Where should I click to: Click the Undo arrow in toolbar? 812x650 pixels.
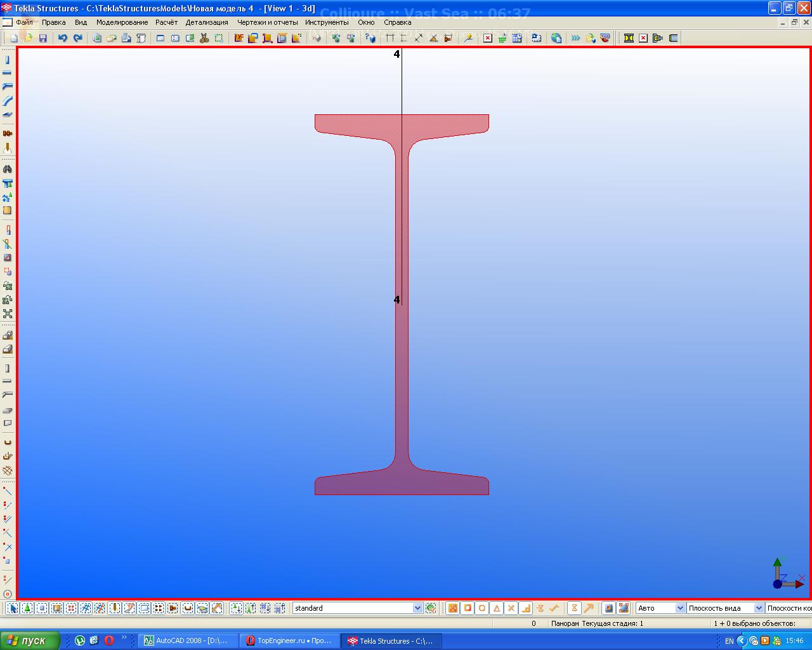pyautogui.click(x=62, y=38)
